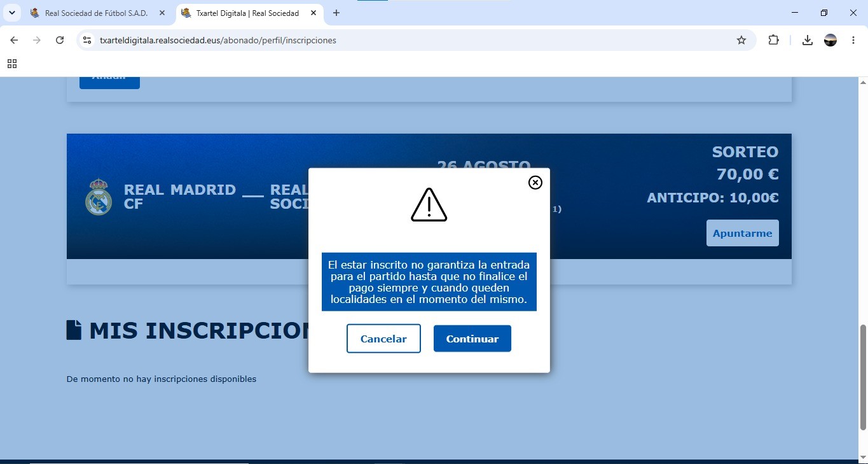The width and height of the screenshot is (868, 464).
Task: Click 'De momento no hay inscripciones disponibles'
Action: [162, 379]
